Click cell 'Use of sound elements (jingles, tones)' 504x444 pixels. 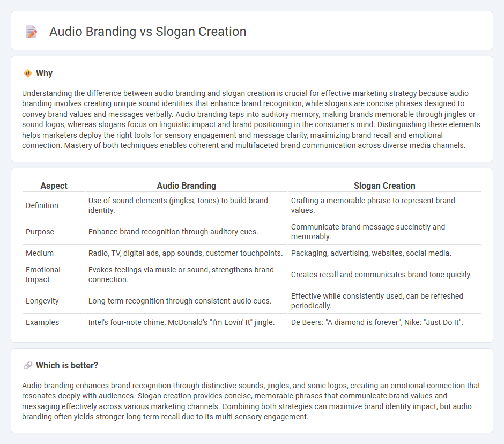tap(187, 205)
